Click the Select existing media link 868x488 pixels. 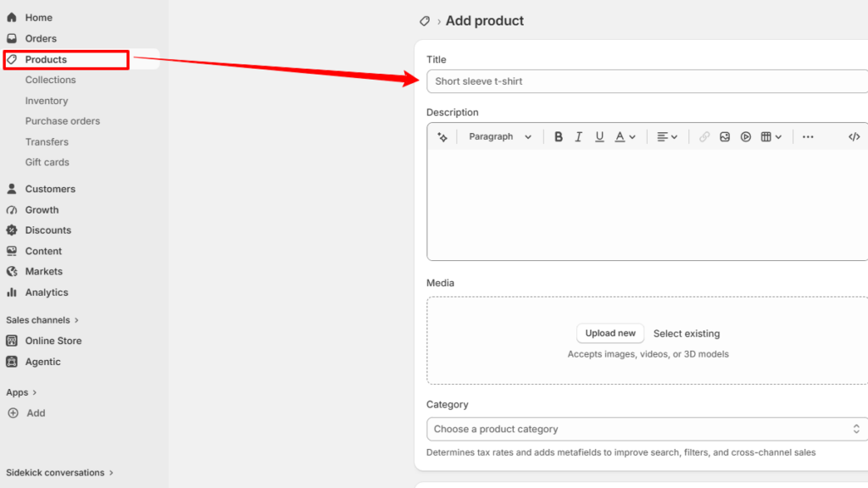687,334
